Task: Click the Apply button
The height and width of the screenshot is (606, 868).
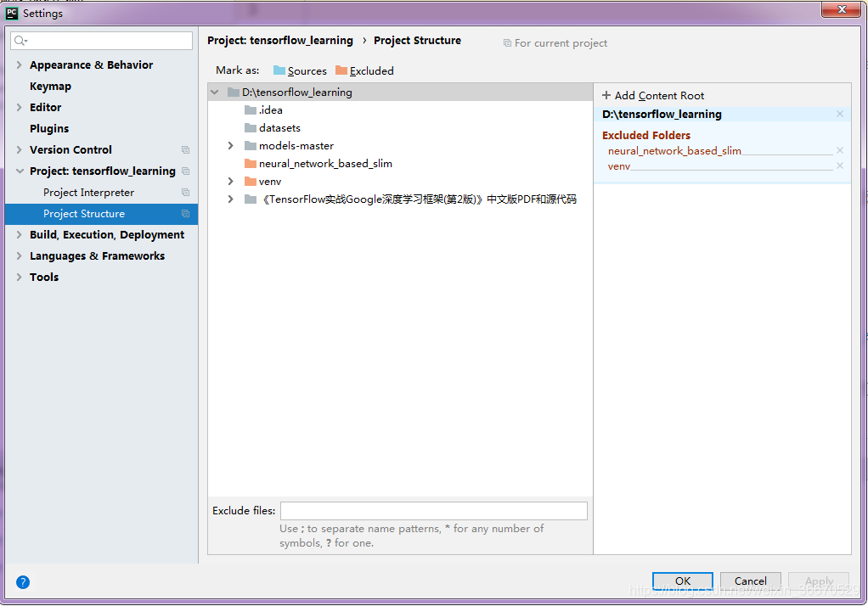Action: (x=819, y=581)
